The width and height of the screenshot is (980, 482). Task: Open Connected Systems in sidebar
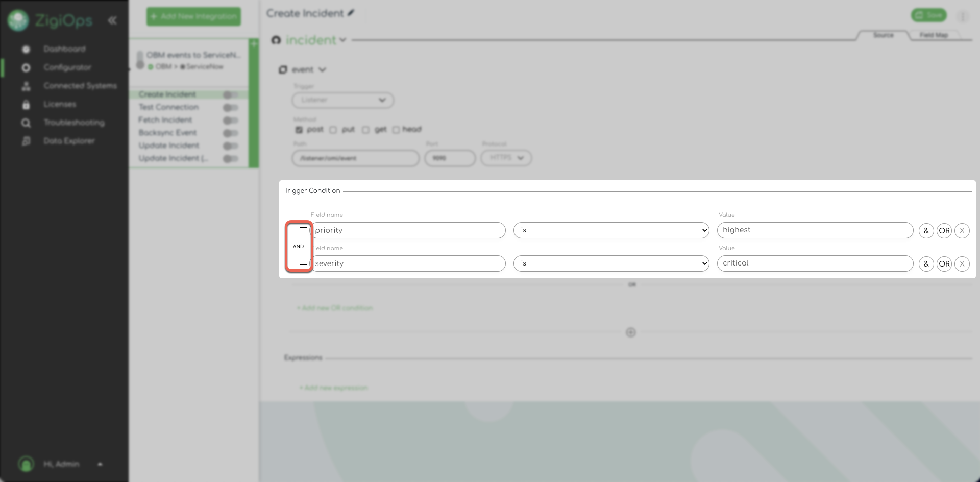[80, 86]
